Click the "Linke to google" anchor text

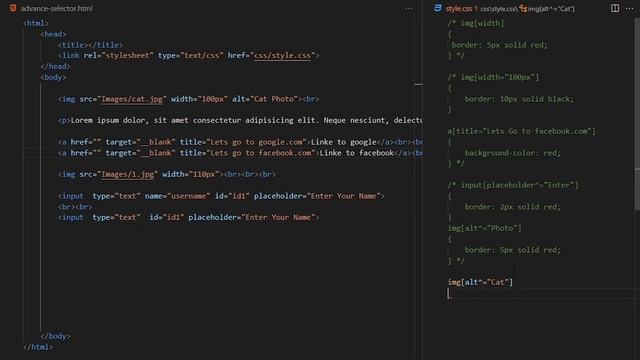344,142
